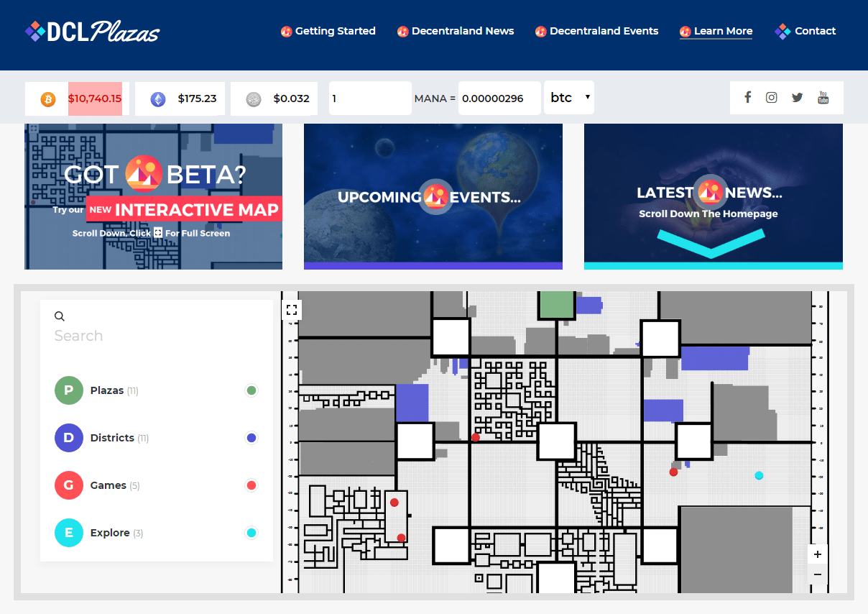868x614 pixels.
Task: Toggle the Plazas green layer dot
Action: tap(251, 390)
